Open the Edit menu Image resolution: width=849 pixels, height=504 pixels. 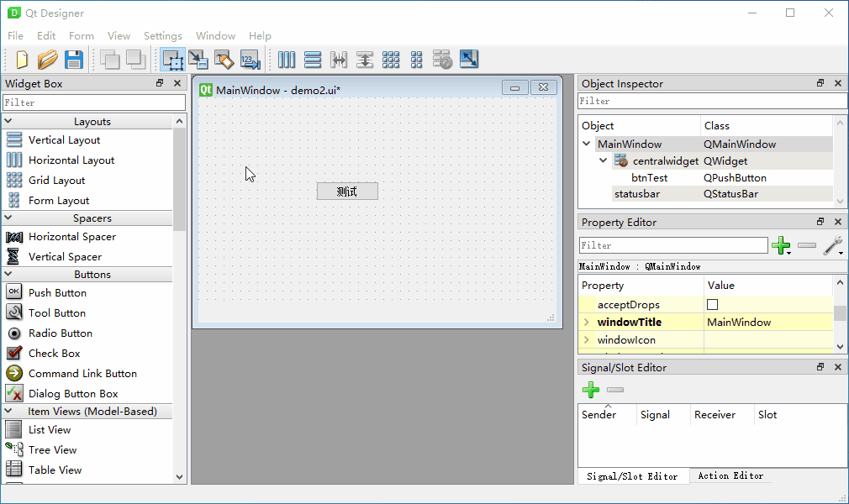tap(46, 36)
